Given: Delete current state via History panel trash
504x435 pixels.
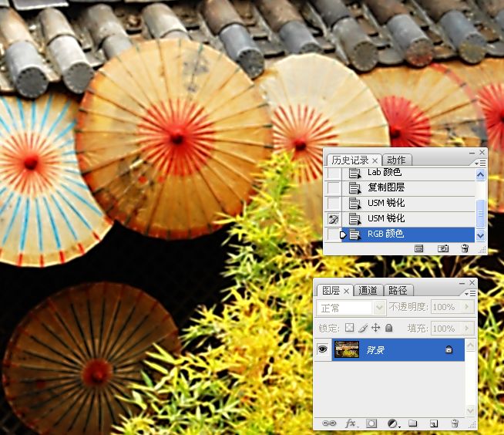Looking at the screenshot, I should (x=465, y=248).
